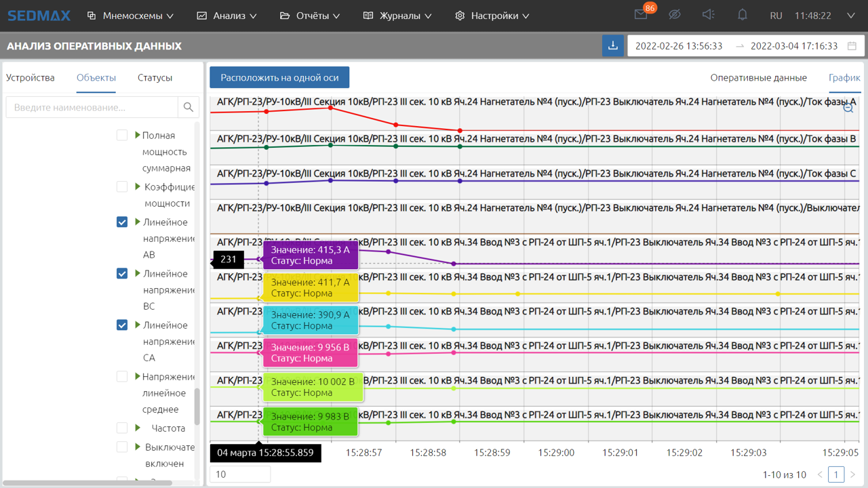Open the mail messages icon with badge
This screenshot has width=868, height=488.
[x=641, y=15]
